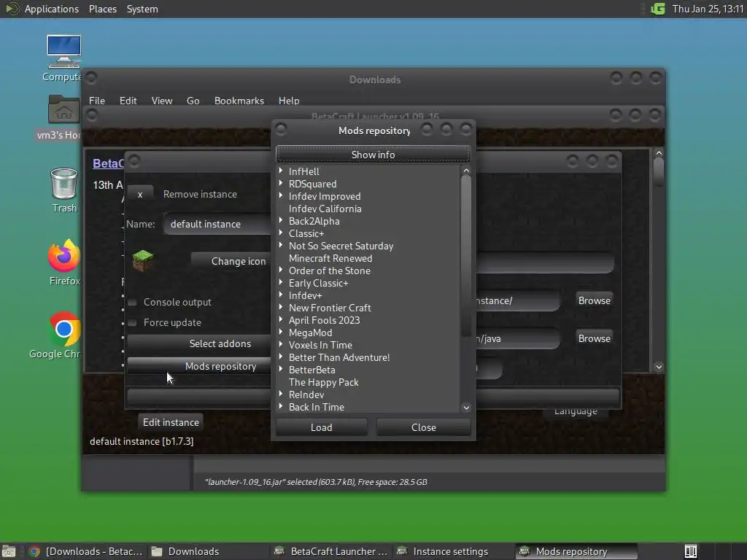747x560 pixels.
Task: Click the clock showing Thu Jan 25
Action: tap(708, 9)
